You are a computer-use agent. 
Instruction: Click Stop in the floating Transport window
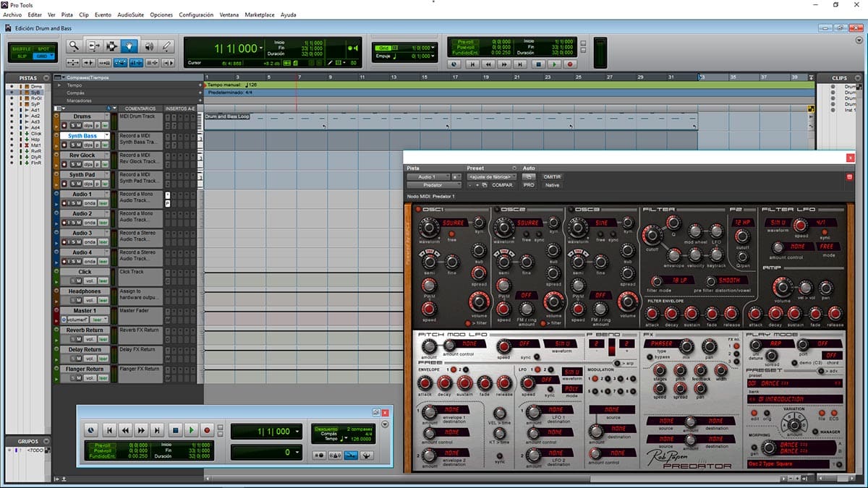pos(175,430)
